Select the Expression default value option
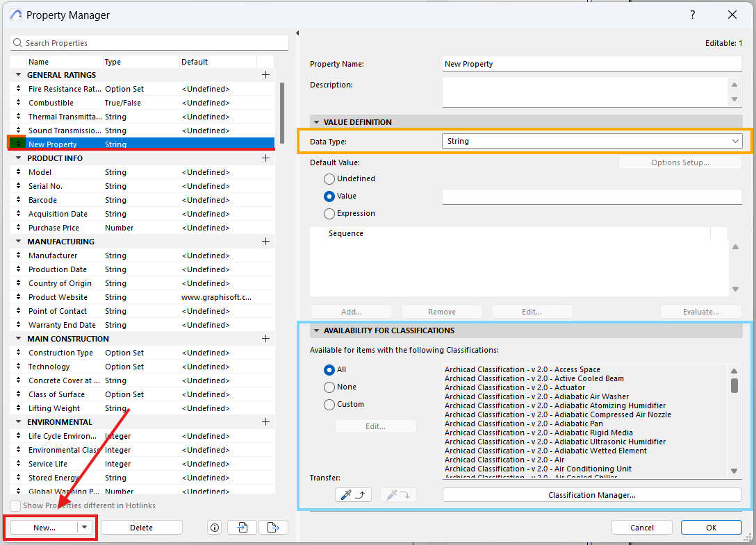Viewport: 756px width, 545px height. pos(329,214)
